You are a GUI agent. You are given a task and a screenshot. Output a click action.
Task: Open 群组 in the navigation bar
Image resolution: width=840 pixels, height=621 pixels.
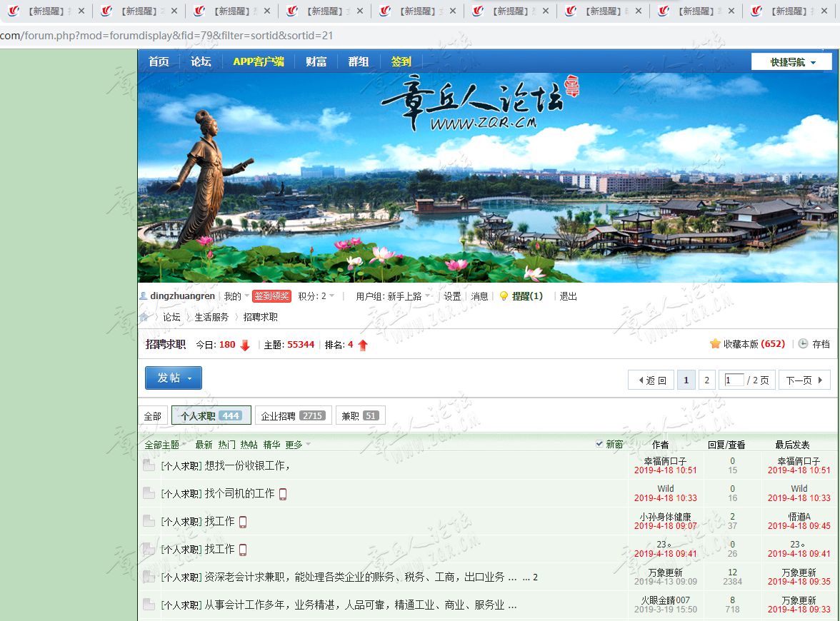[x=359, y=61]
